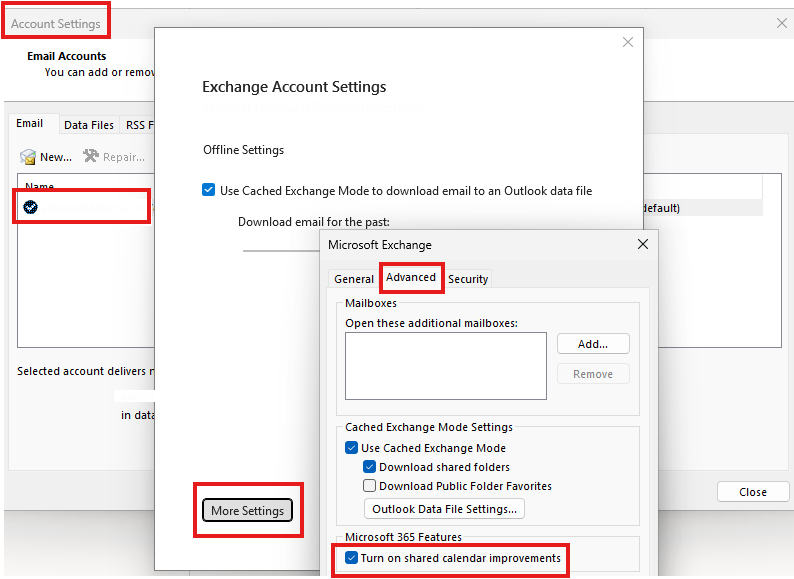Open the Data Files tab
This screenshot has height=579, width=794.
pos(89,125)
